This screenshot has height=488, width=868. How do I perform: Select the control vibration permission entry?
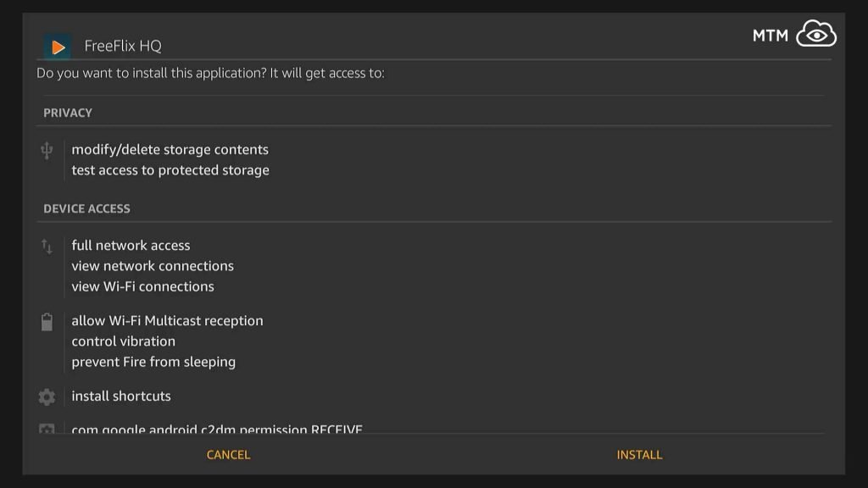pyautogui.click(x=124, y=341)
